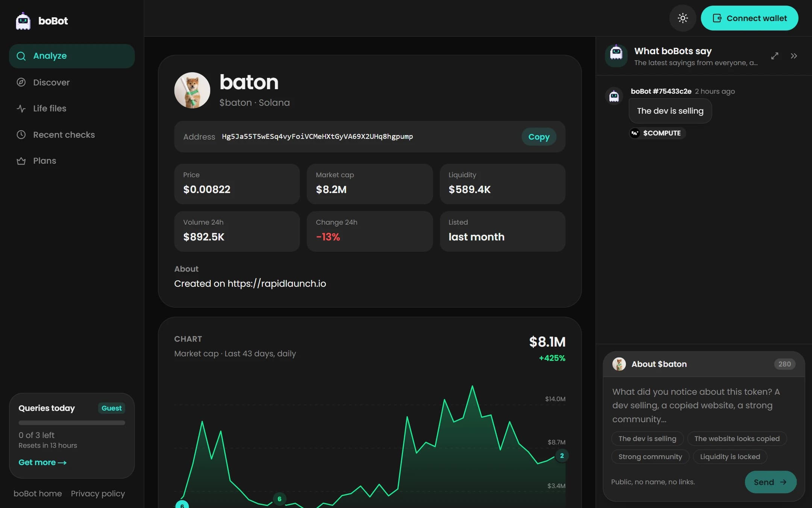Click the baton token shiba avatar
812x508 pixels.
[x=192, y=90]
